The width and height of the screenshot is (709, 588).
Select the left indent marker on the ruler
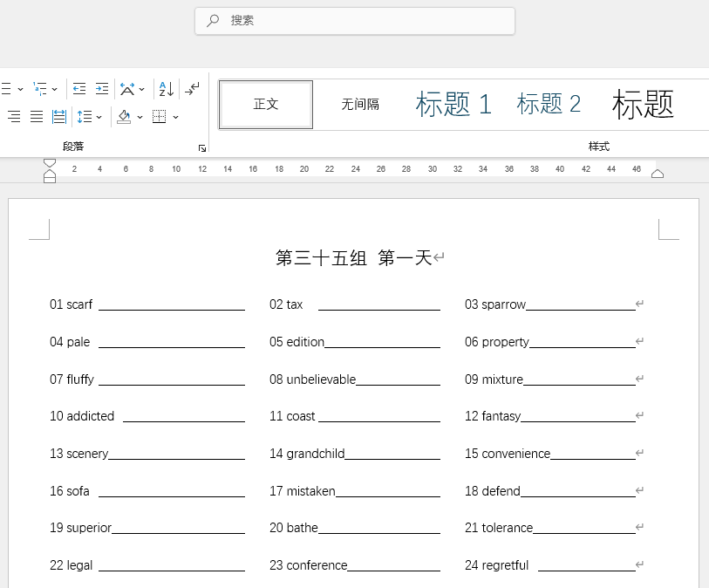(50, 179)
